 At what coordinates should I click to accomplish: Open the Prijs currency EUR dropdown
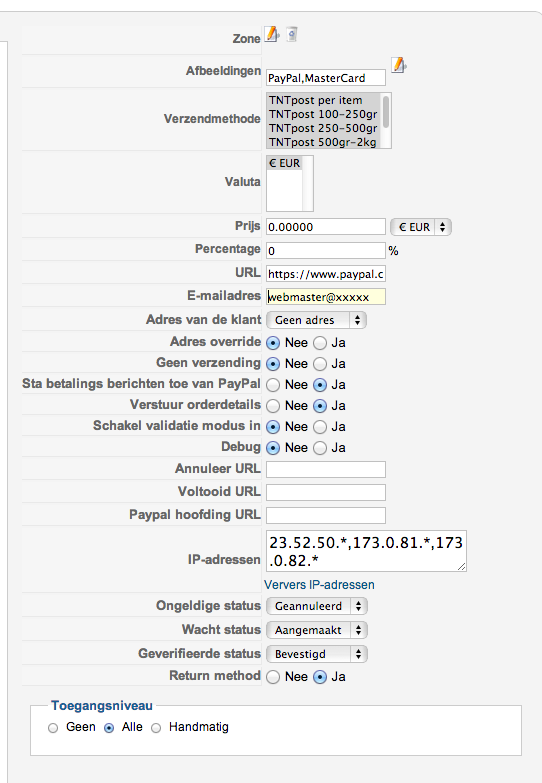421,227
